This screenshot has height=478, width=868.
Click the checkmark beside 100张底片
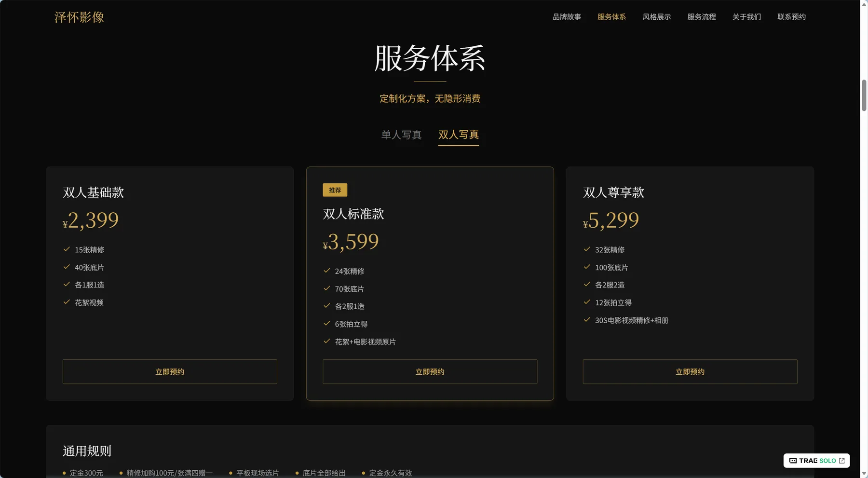point(587,267)
